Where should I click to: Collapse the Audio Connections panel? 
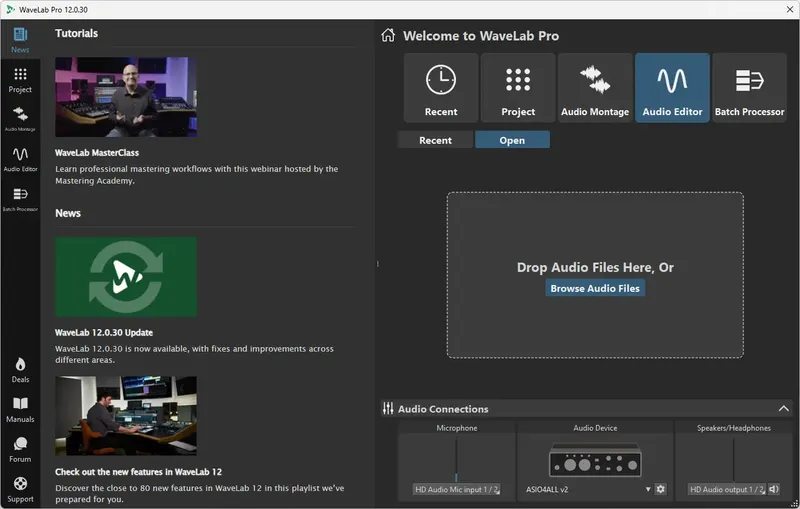(x=783, y=409)
